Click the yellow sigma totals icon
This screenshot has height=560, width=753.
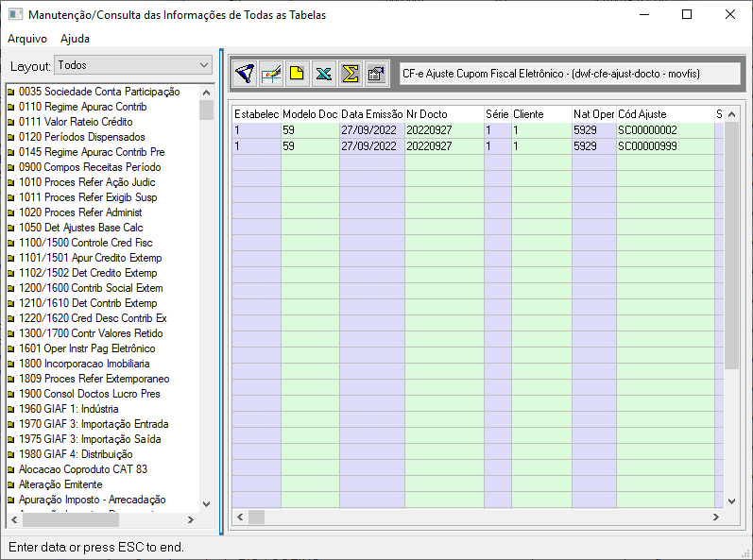pos(351,74)
